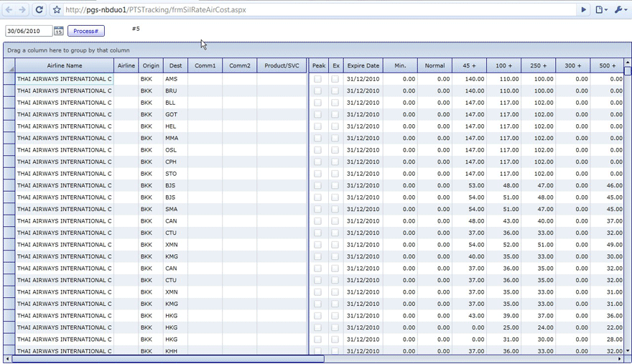This screenshot has height=364, width=632.
Task: Toggle Peak checkbox in the OSL row
Action: [x=317, y=150]
